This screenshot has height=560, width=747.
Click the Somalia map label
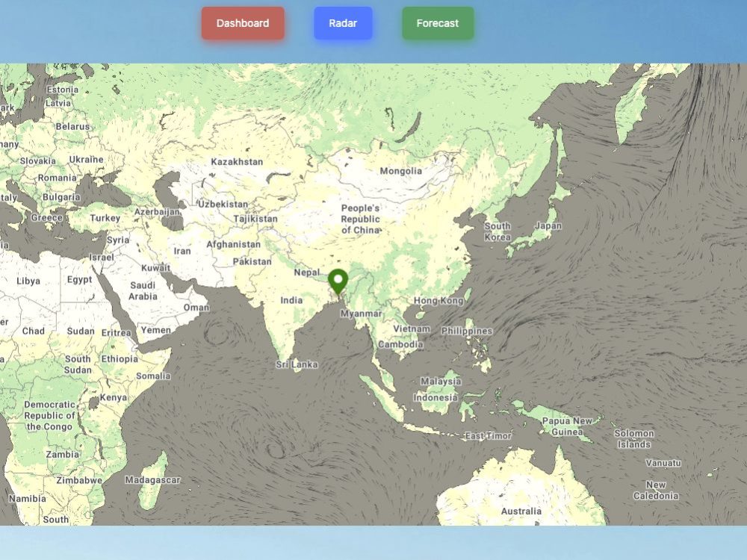[153, 376]
